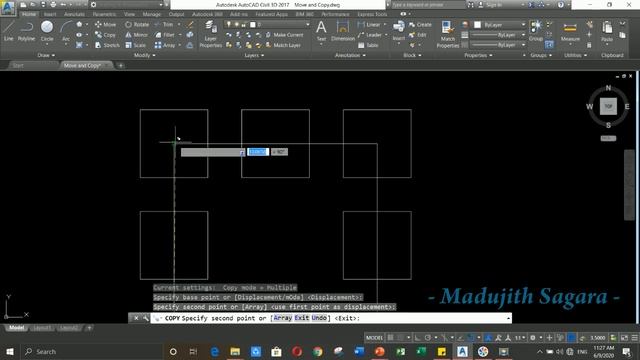Select the Text annotation tool

(x=321, y=31)
